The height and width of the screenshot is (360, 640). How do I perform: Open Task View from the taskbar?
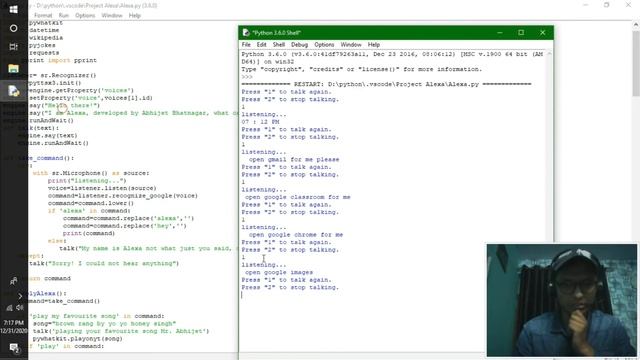coord(13,47)
